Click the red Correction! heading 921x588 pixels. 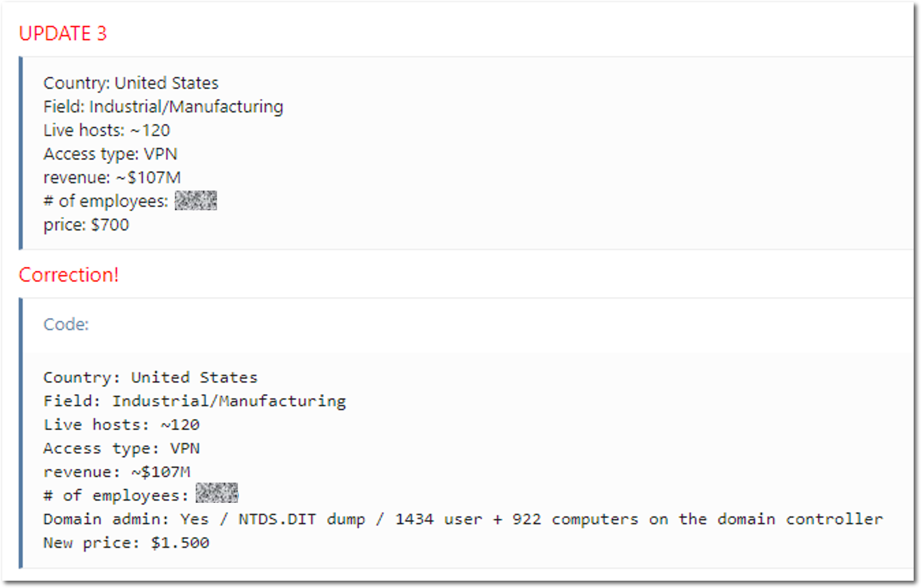(x=69, y=275)
